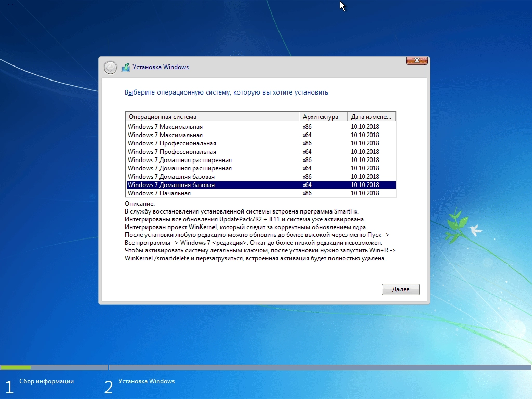Select Windows 7 Профессиональная x64 row
The image size is (532, 399).
pos(261,152)
